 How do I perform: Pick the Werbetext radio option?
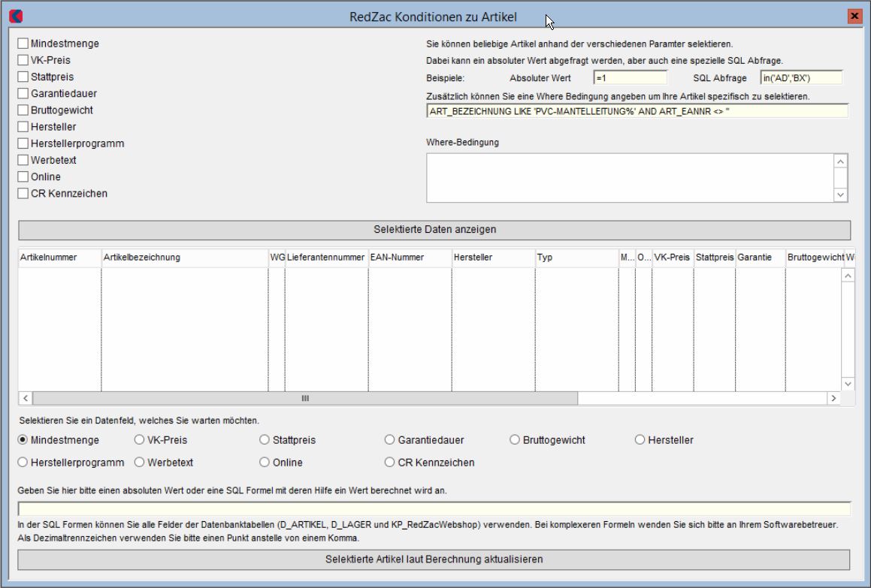tap(139, 462)
